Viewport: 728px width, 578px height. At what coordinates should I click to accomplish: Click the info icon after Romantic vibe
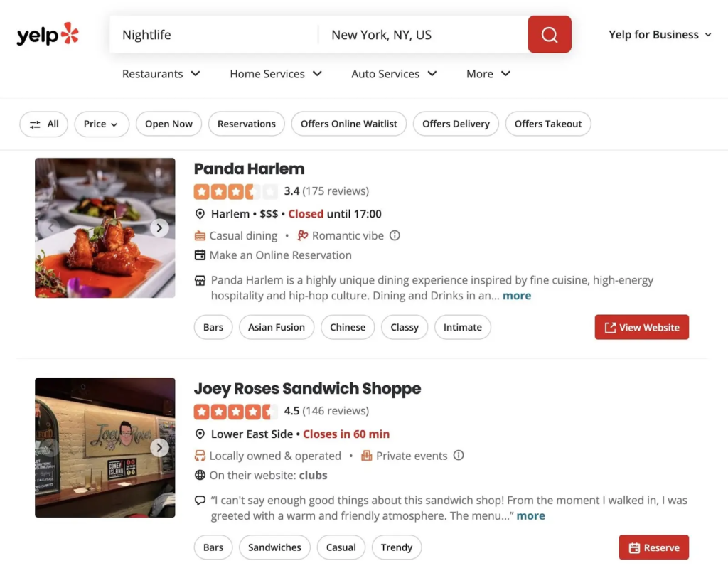pos(395,235)
